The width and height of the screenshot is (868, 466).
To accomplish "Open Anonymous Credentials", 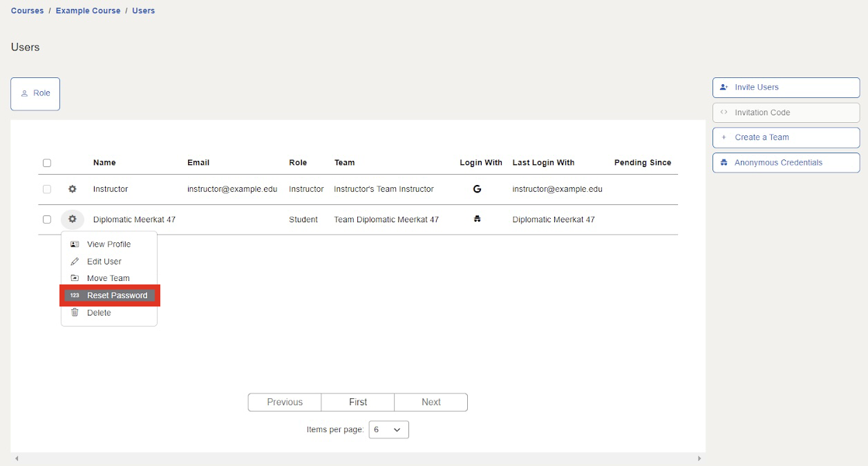I will [786, 163].
